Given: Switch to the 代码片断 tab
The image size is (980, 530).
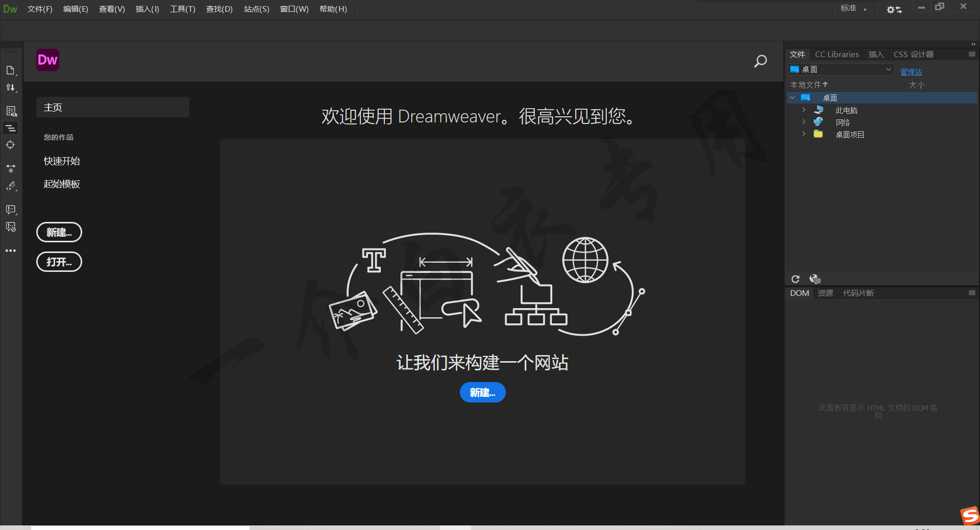Looking at the screenshot, I should (859, 293).
